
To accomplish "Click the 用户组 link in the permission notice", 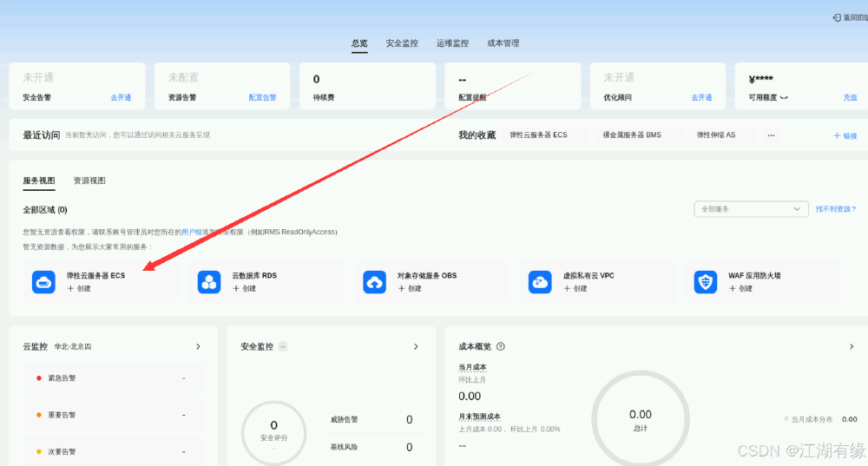I will point(192,232).
